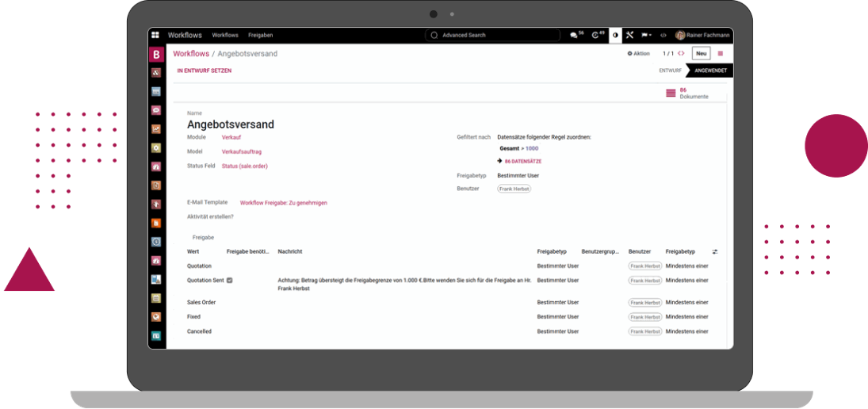The width and height of the screenshot is (868, 409).
Task: Open the chat messages icon with badge 56
Action: coord(575,36)
